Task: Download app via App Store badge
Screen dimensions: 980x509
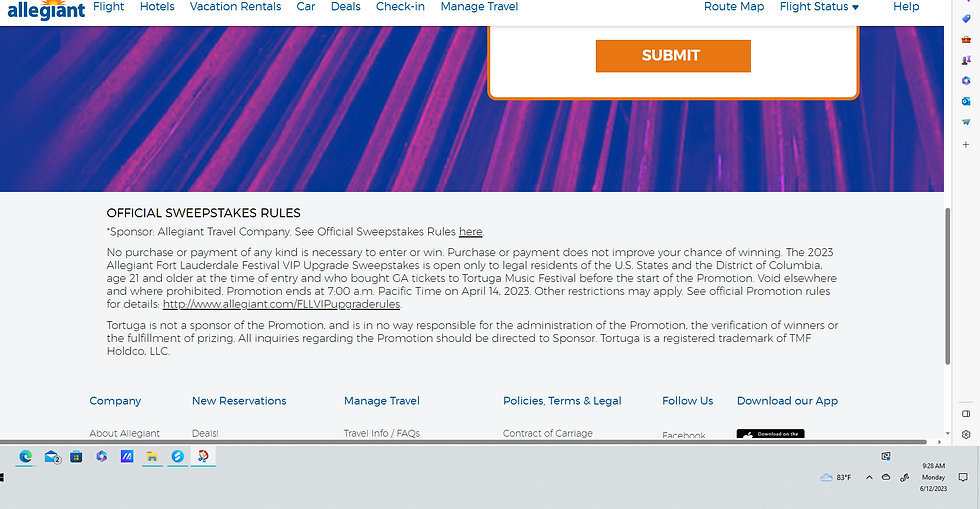Action: 770,434
